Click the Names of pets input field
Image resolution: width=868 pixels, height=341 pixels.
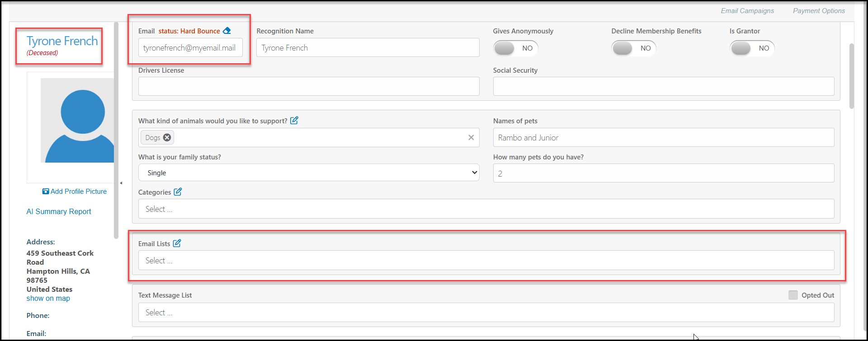coord(664,137)
